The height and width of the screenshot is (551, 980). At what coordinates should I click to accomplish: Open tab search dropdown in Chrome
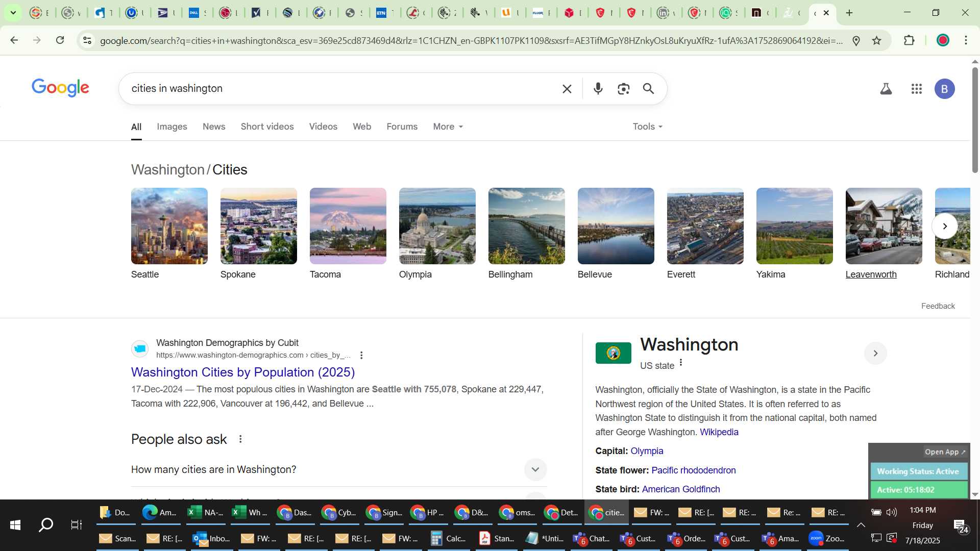coord(13,13)
